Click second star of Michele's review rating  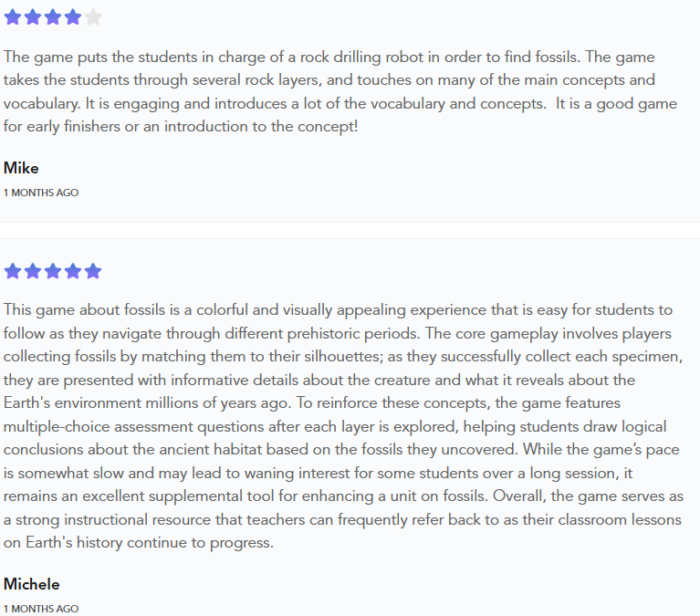(x=33, y=271)
